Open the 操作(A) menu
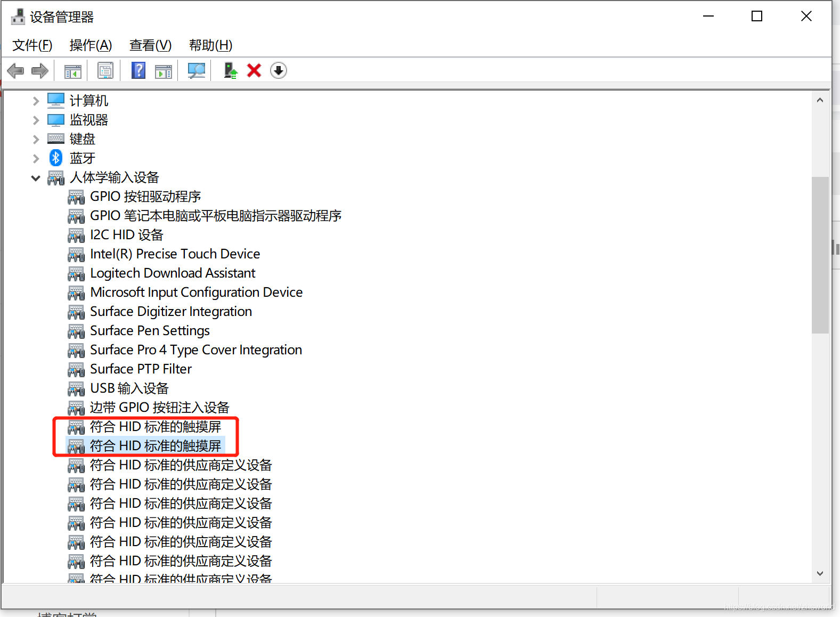The height and width of the screenshot is (617, 840). (91, 45)
